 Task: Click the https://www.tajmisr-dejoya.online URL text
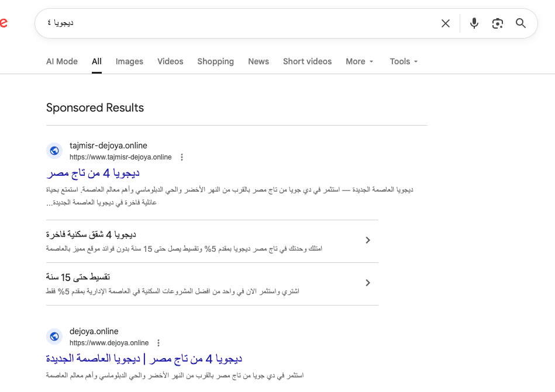coord(120,157)
